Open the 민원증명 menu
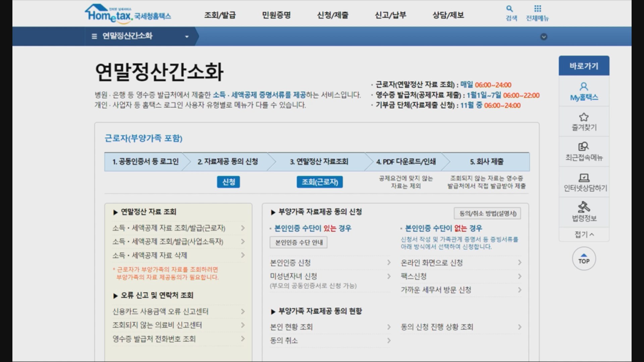 (276, 15)
